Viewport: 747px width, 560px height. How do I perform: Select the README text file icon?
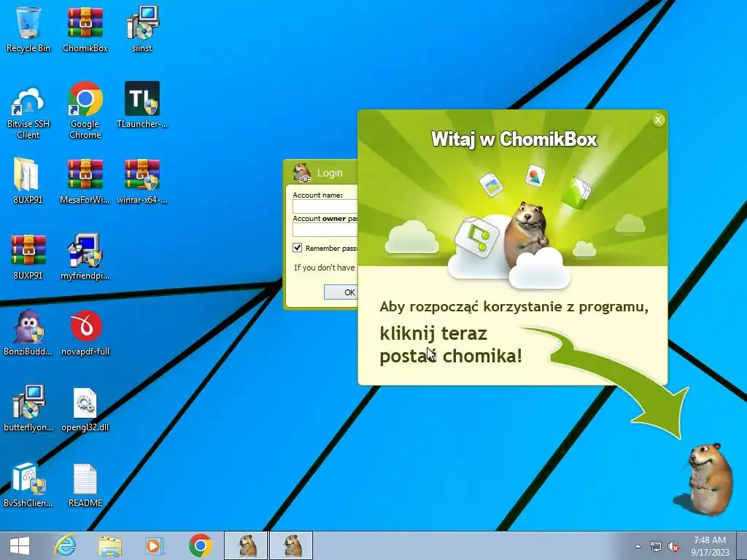(x=85, y=484)
